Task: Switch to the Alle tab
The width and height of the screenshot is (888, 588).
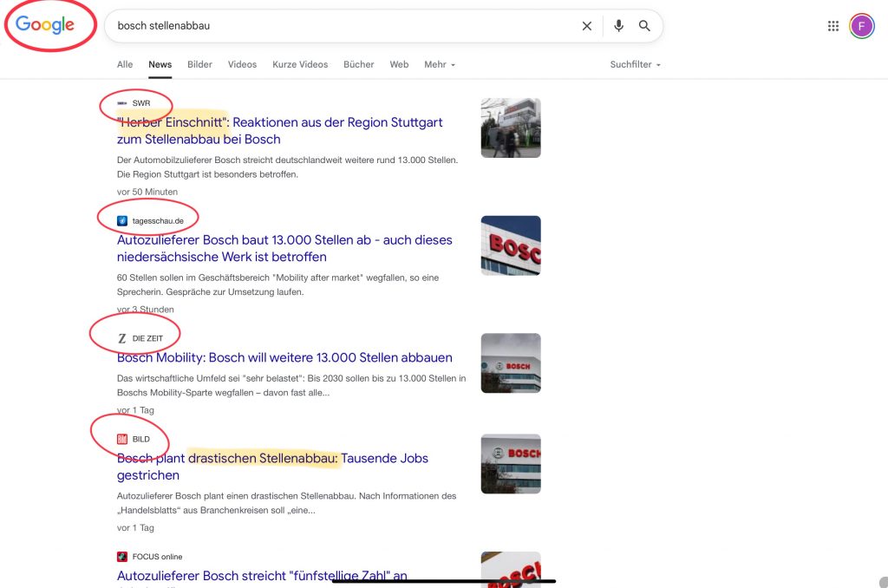Action: 125,64
